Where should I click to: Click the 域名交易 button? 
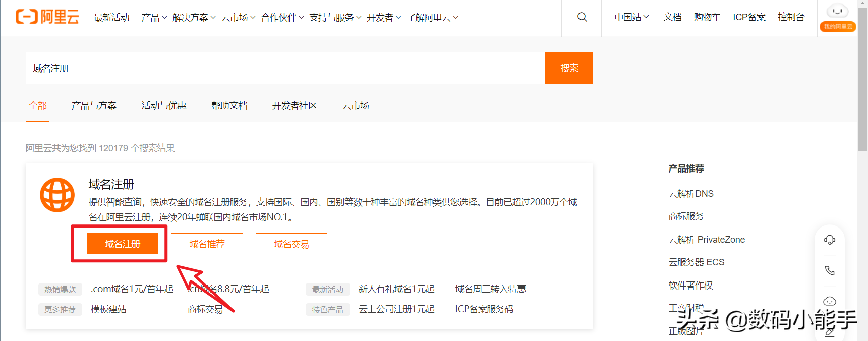(x=292, y=244)
